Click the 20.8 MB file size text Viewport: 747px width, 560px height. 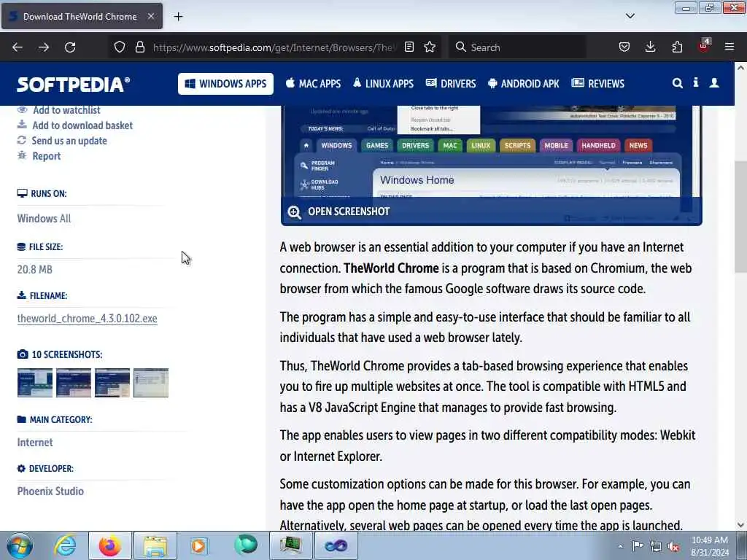(x=35, y=270)
